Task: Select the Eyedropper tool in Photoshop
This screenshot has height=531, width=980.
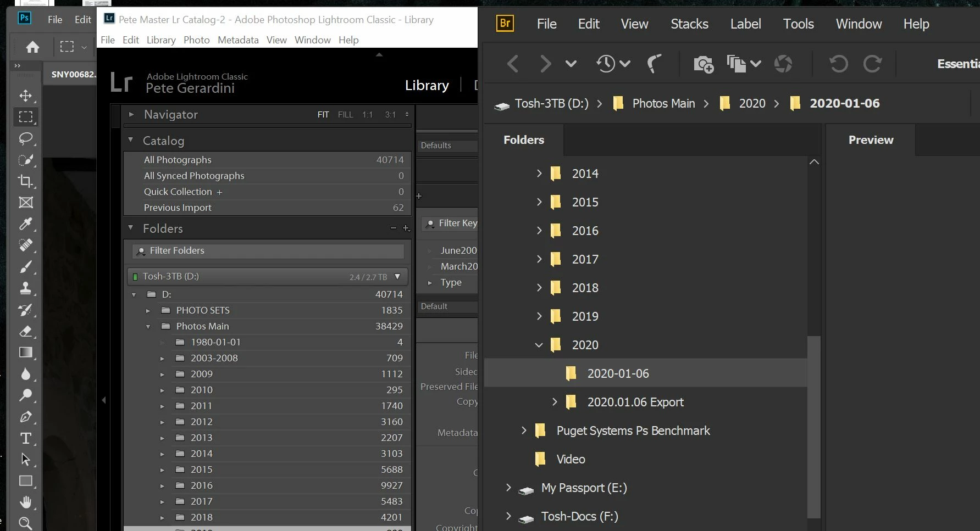Action: coord(25,224)
